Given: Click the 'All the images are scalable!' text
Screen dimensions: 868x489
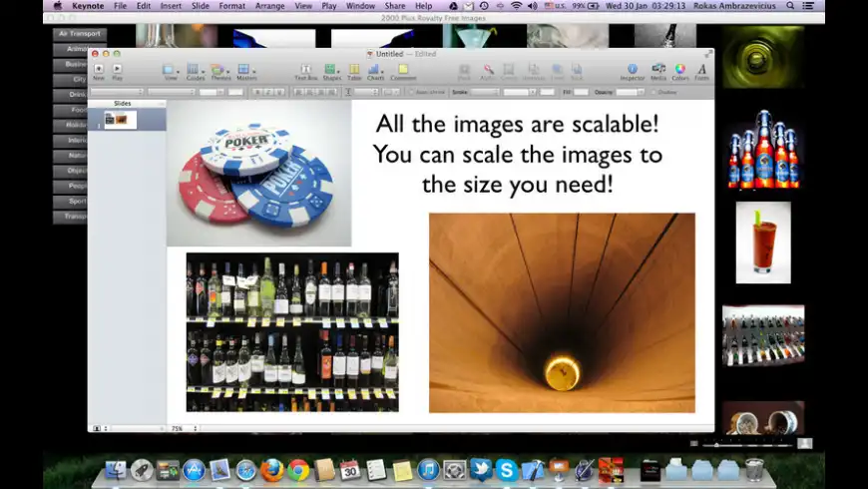Looking at the screenshot, I should point(517,124).
